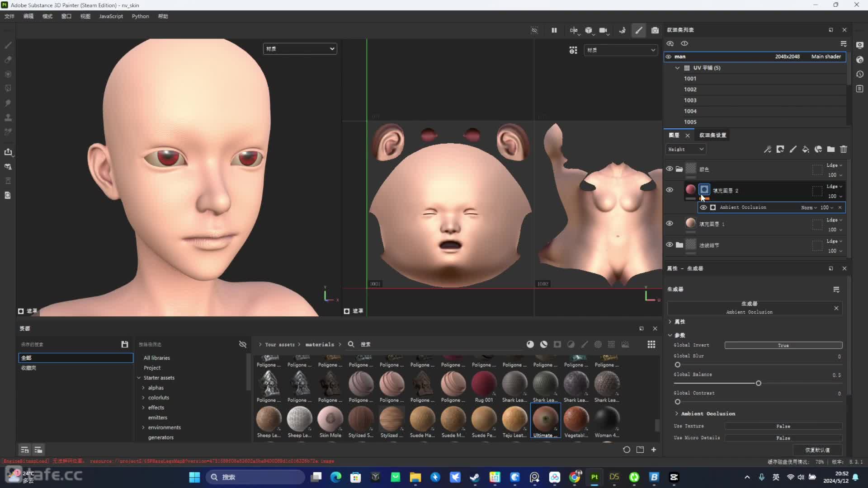Select the Polygon Fill tool in left toolbar

tap(8, 89)
